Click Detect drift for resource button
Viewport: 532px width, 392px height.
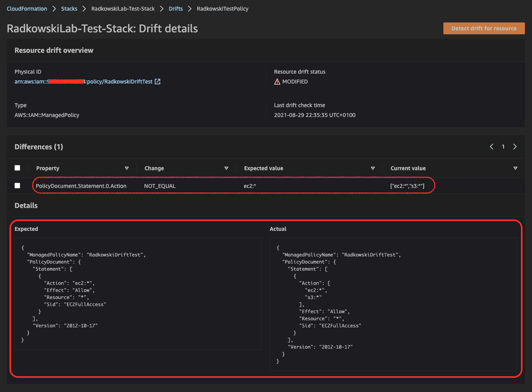[484, 28]
